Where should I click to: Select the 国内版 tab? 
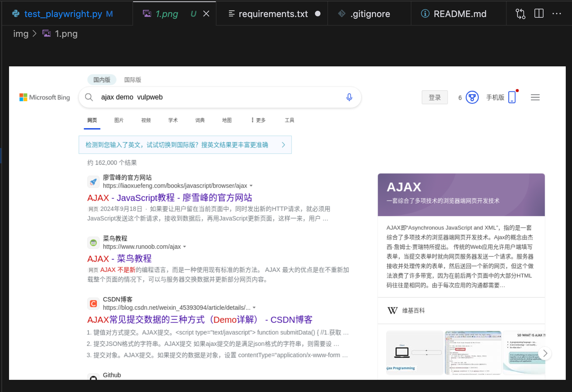(102, 80)
